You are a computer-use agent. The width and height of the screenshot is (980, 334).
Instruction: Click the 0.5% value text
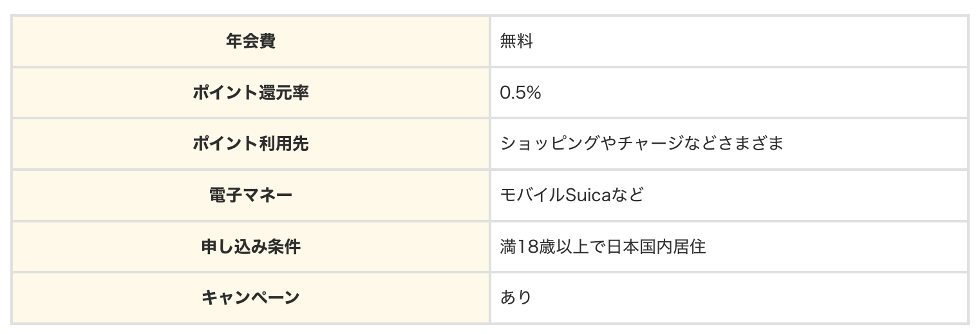(520, 93)
